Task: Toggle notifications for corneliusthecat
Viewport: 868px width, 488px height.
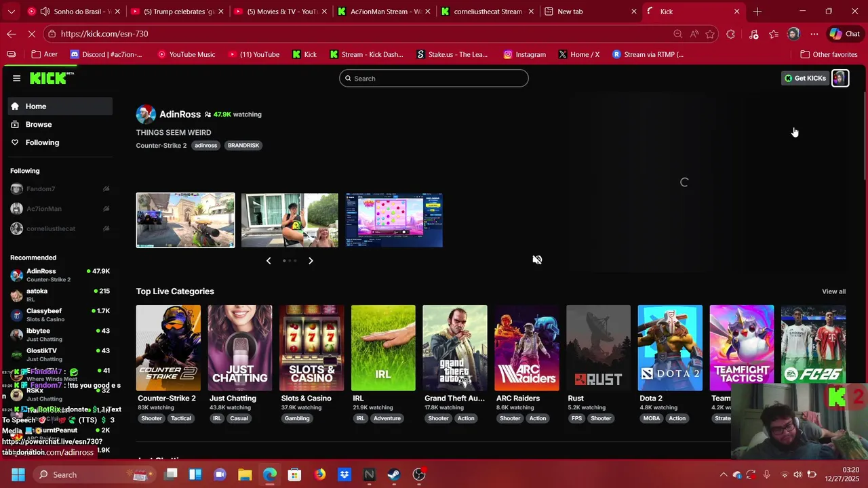Action: [x=106, y=228]
